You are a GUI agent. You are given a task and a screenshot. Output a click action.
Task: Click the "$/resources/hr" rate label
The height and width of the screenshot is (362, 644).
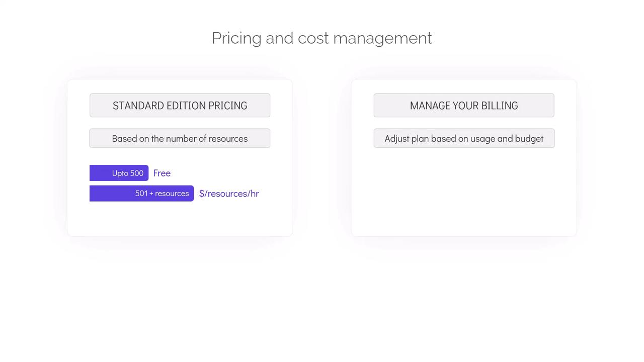pos(229,194)
